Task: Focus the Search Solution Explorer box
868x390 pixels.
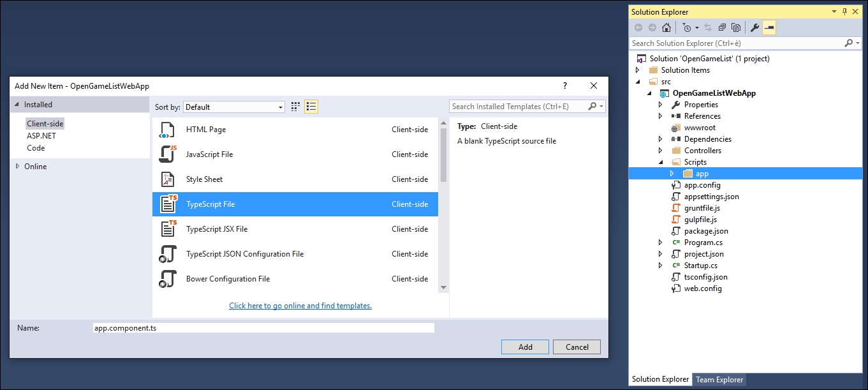Action: point(745,43)
